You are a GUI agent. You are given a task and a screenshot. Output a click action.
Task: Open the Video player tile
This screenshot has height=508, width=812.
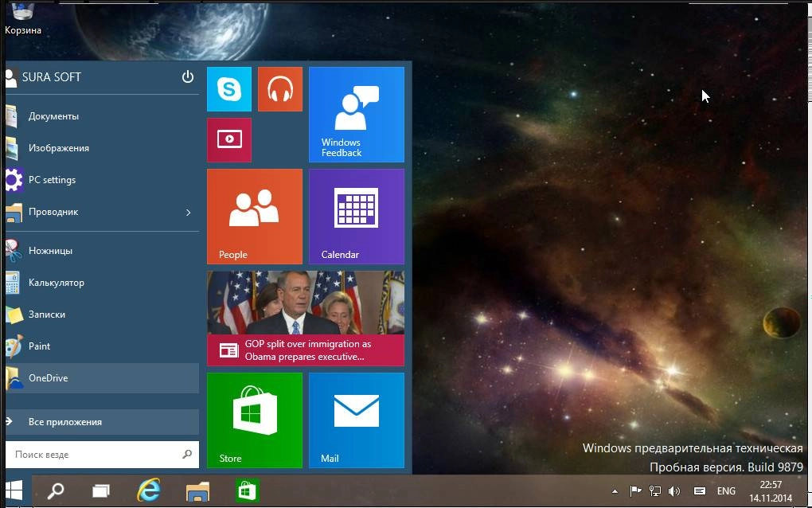pyautogui.click(x=229, y=140)
